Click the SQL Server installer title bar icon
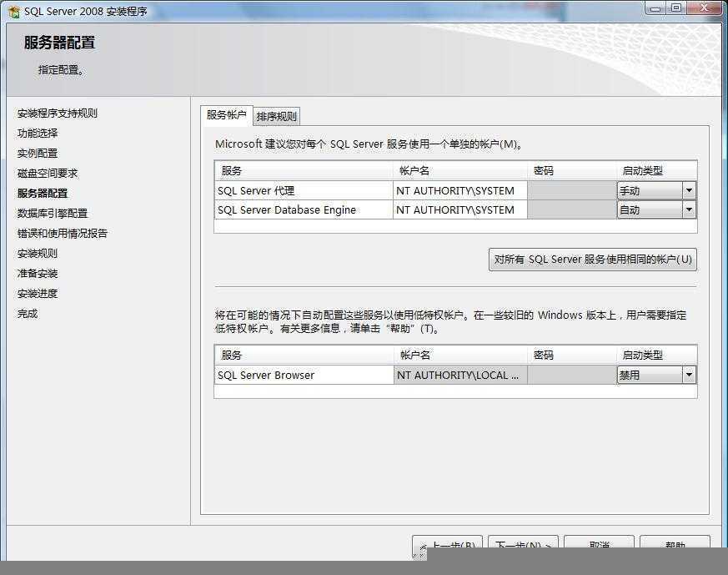Viewport: 728px width, 575px height. click(x=14, y=11)
